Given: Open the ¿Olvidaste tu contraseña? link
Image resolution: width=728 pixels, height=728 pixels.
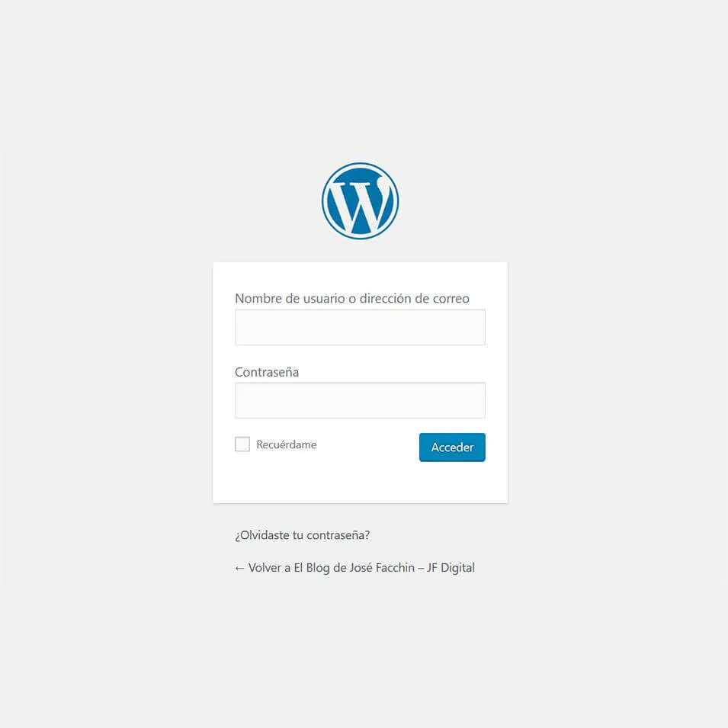Looking at the screenshot, I should [302, 535].
